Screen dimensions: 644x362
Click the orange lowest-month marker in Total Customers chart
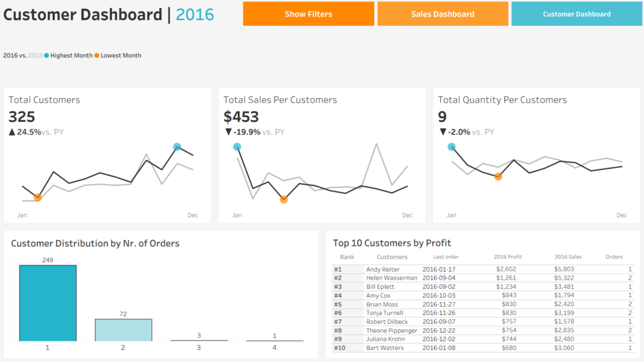point(38,197)
